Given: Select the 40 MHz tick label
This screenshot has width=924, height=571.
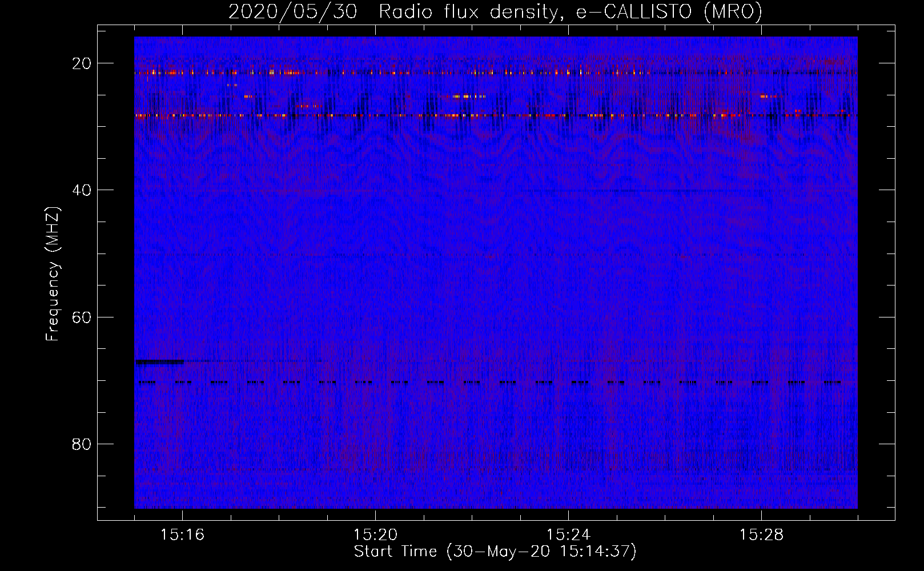Looking at the screenshot, I should (82, 190).
